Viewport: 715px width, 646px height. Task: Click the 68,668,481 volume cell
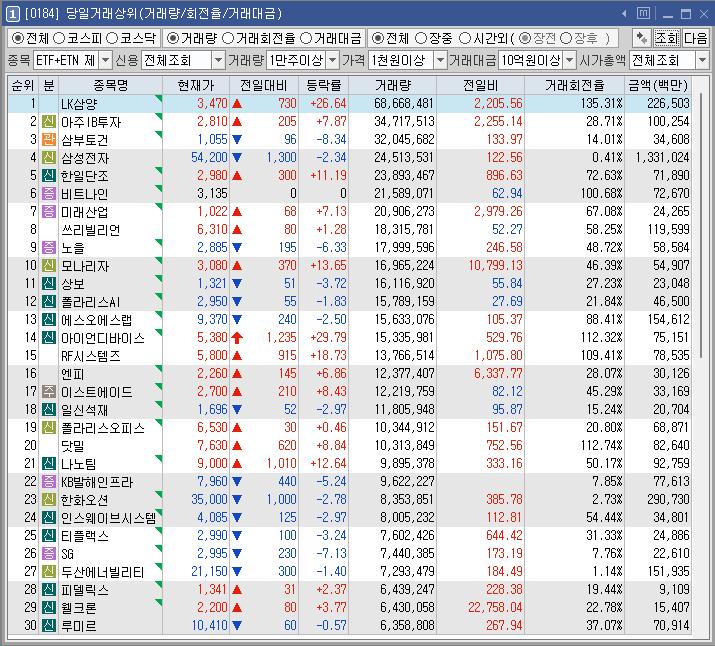(x=404, y=103)
